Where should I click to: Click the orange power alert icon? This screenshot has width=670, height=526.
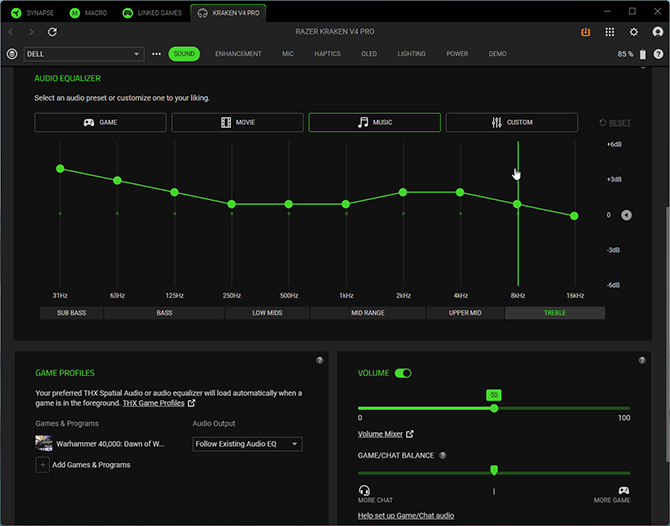pos(585,32)
